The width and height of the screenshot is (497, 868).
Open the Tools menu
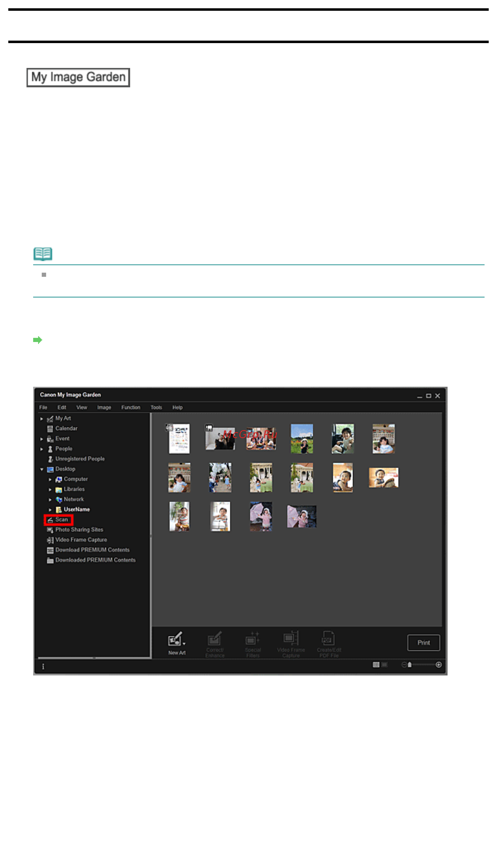point(156,407)
